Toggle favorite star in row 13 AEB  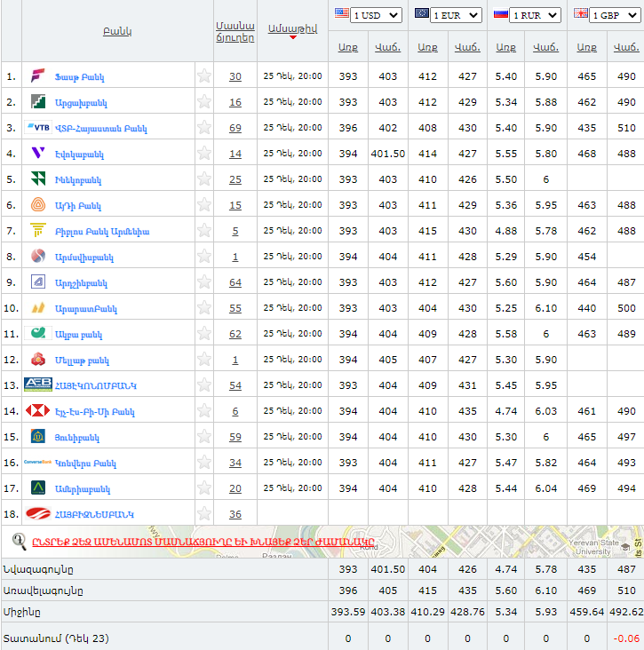(204, 384)
